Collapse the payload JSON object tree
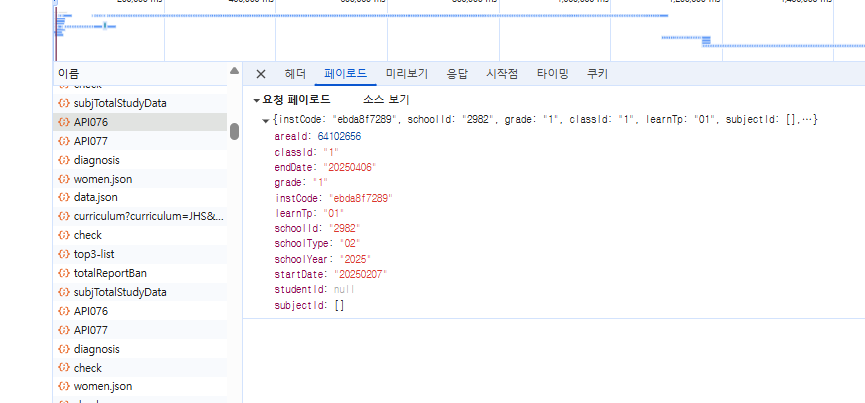Screen dimensions: 865x403 (265, 120)
